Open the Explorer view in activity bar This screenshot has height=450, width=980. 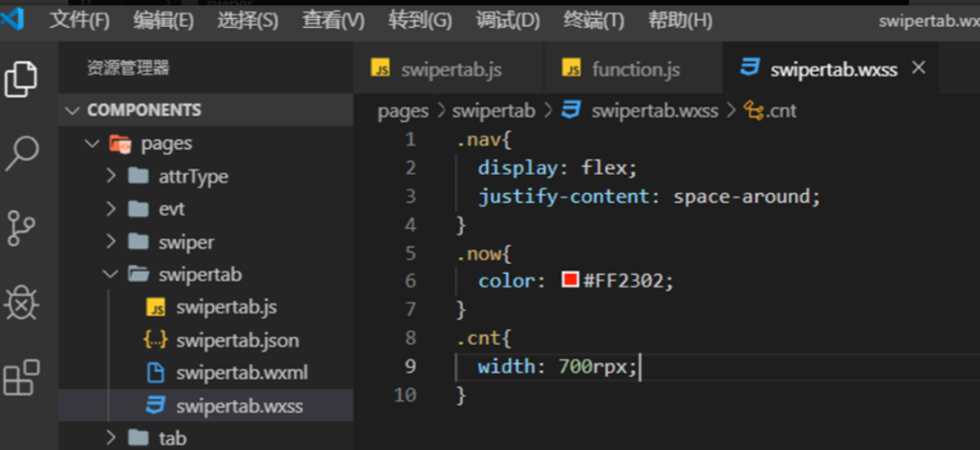pos(22,79)
